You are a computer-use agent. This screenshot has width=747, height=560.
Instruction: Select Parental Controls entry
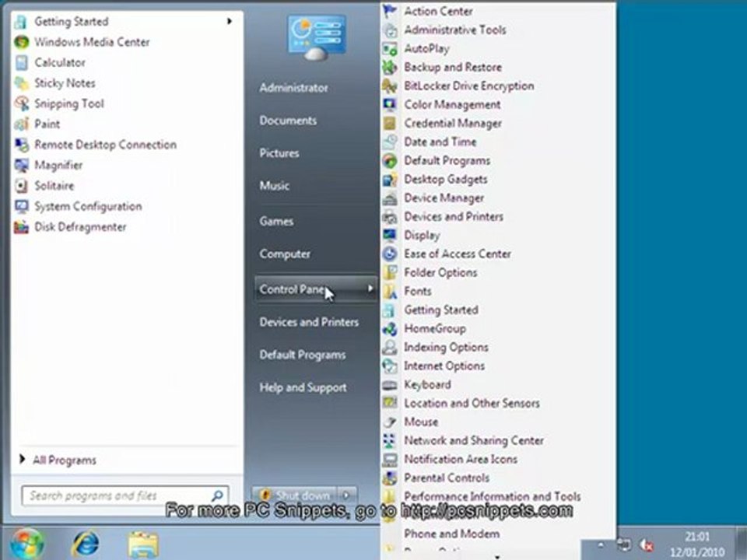(447, 478)
